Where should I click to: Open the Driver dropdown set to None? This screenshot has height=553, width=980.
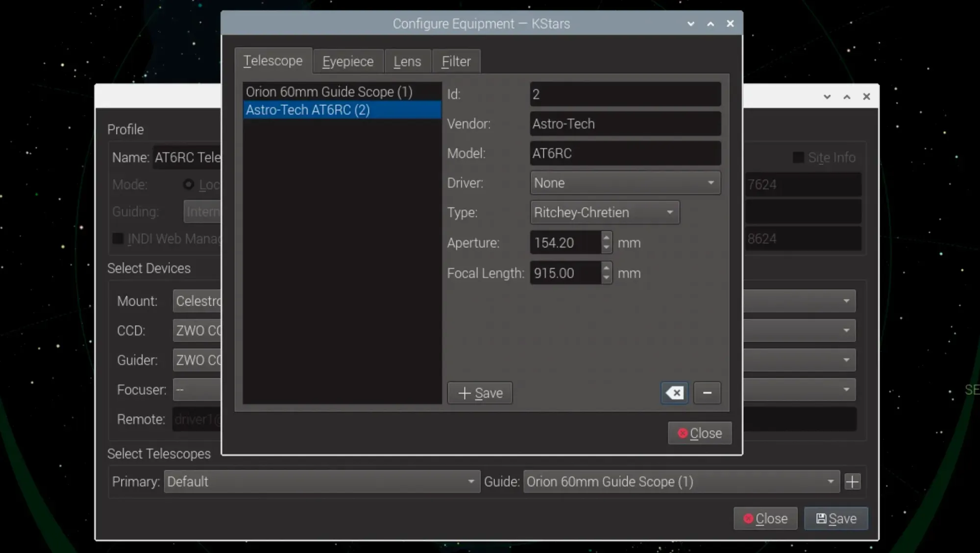(x=625, y=183)
